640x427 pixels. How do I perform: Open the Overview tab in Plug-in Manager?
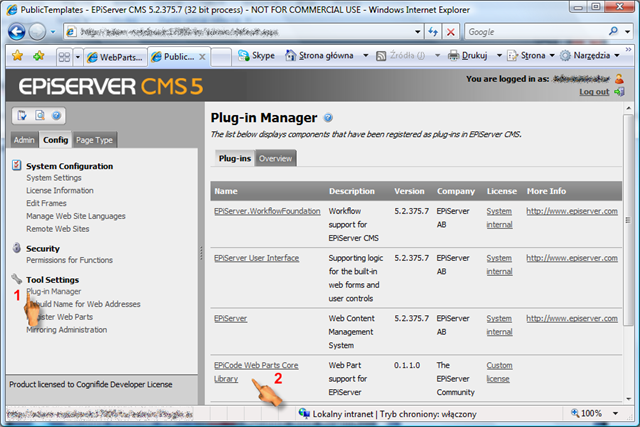tap(275, 158)
